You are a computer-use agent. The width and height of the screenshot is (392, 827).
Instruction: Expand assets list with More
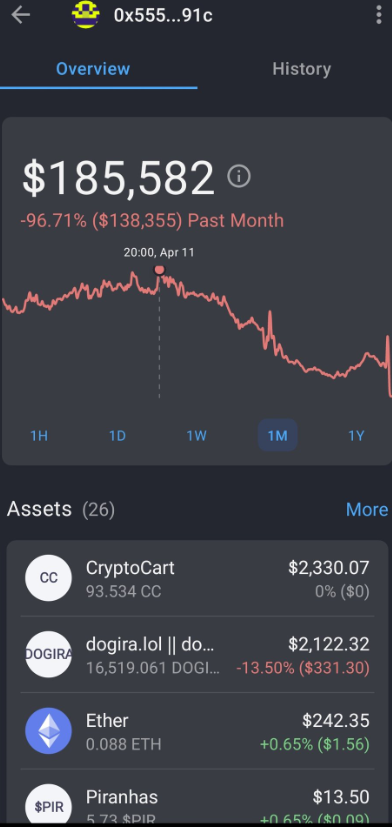click(x=367, y=509)
